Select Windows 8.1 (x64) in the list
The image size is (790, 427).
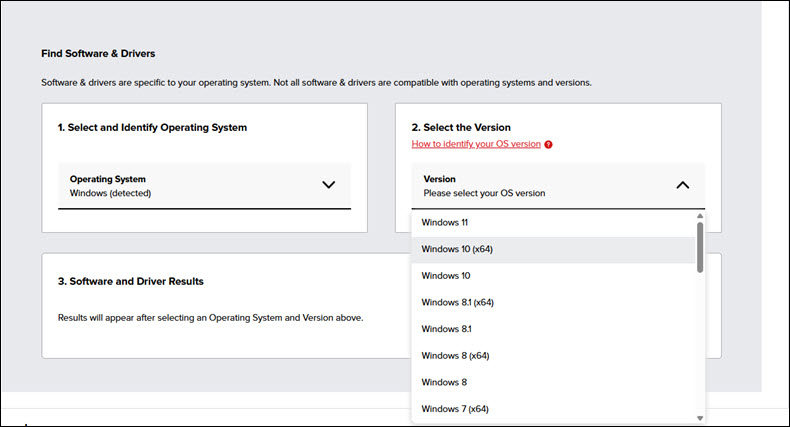coord(553,303)
